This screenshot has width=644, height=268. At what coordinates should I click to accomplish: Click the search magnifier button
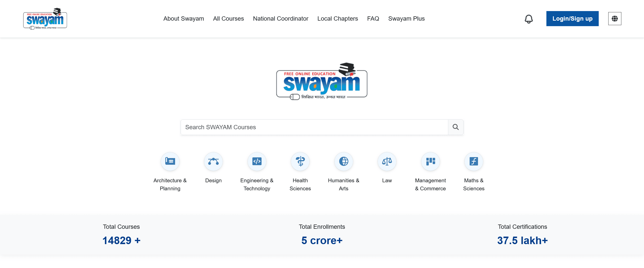456,127
